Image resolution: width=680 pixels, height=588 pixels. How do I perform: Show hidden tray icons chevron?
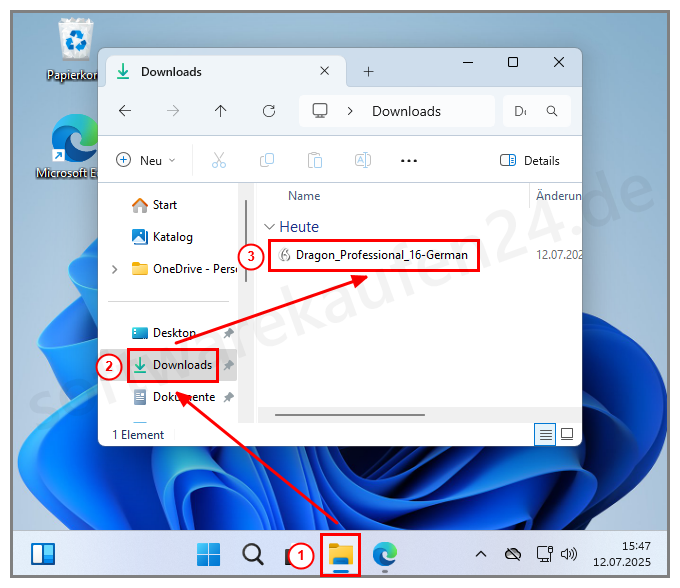[x=481, y=554]
